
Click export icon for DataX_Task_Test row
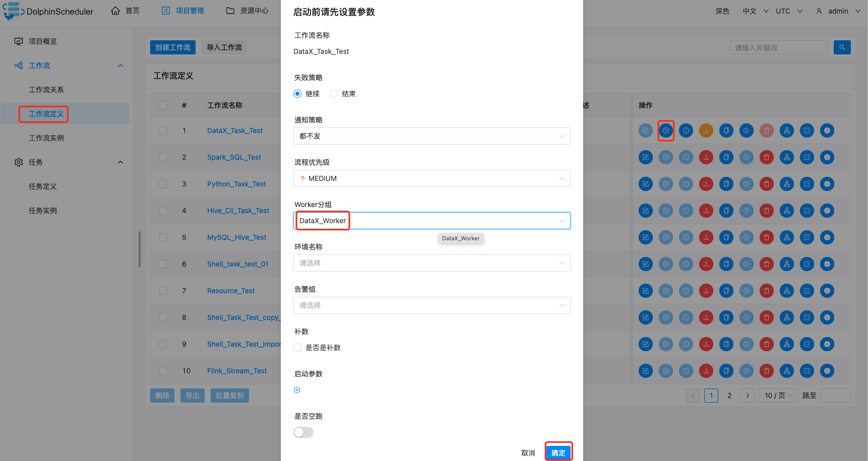(807, 130)
